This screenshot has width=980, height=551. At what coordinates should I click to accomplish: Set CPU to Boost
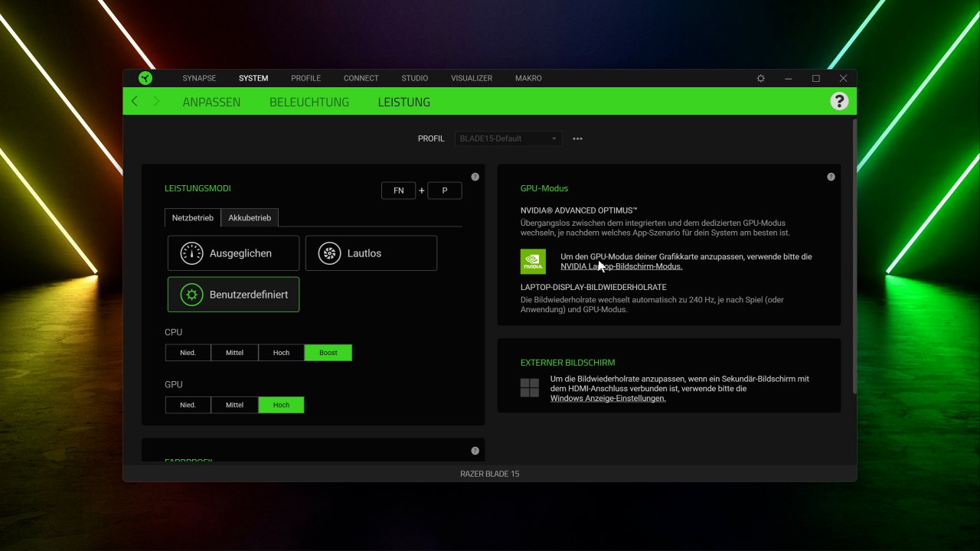point(328,353)
